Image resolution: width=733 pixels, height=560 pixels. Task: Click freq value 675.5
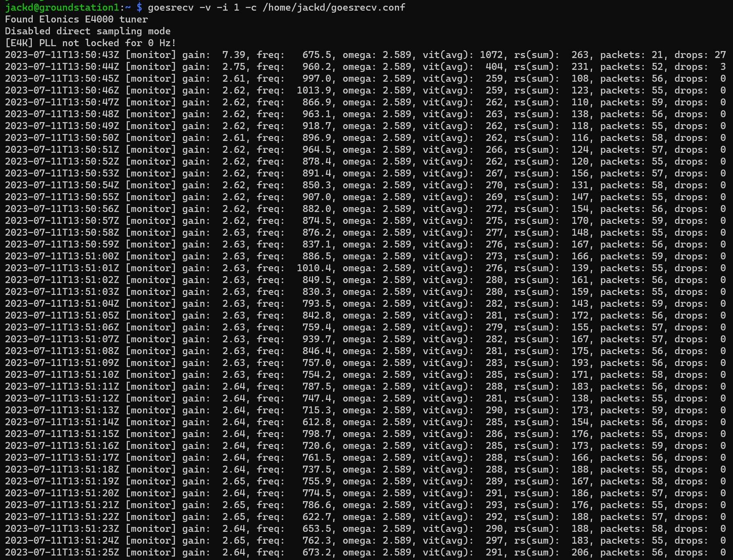pos(317,55)
